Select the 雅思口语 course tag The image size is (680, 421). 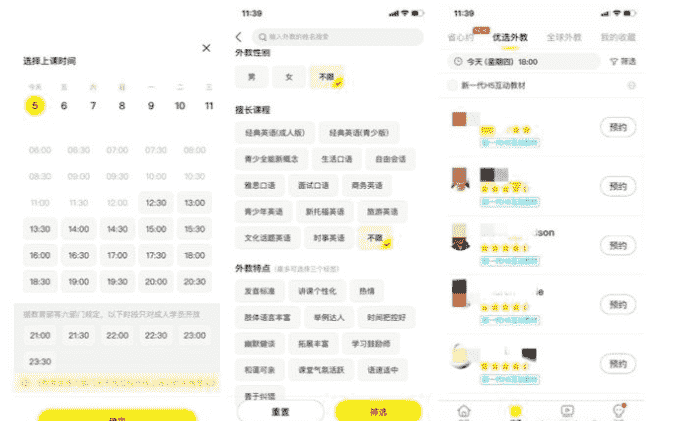point(260,186)
